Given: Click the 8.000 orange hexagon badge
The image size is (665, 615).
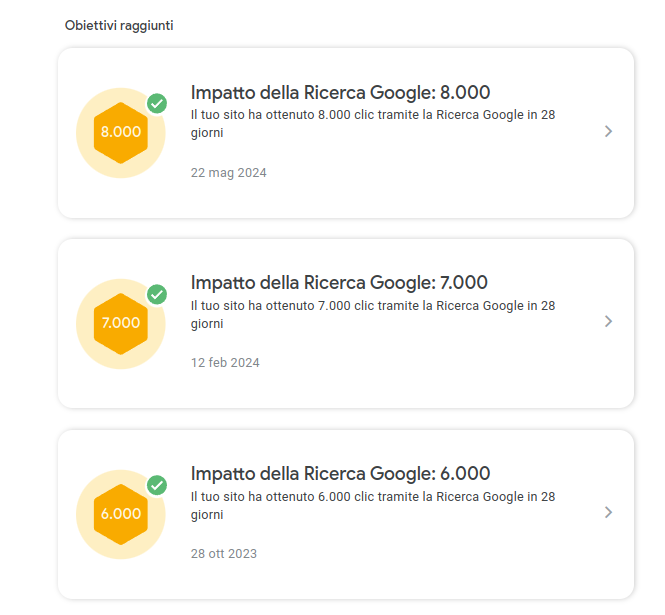Looking at the screenshot, I should tap(121, 133).
